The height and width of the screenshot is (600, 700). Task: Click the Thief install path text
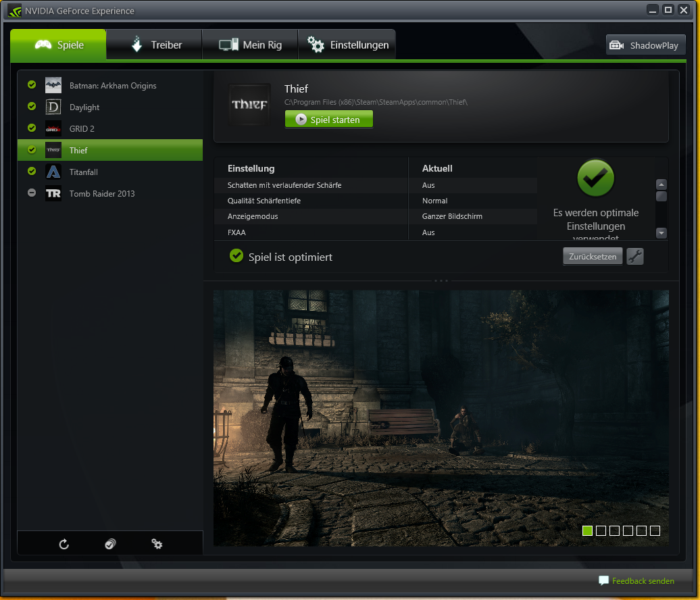click(376, 102)
